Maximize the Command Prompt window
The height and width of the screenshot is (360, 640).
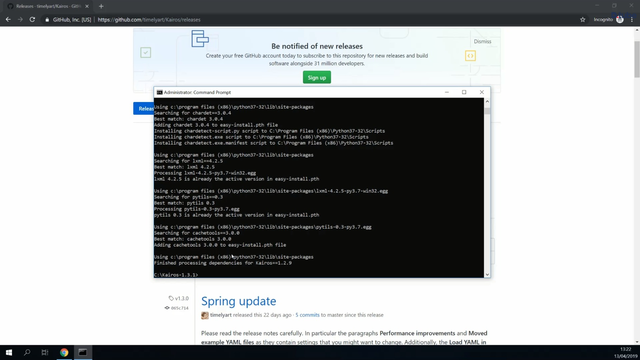(x=464, y=92)
